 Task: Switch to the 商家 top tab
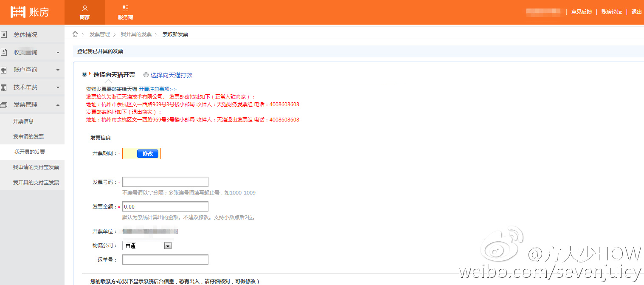click(x=85, y=12)
